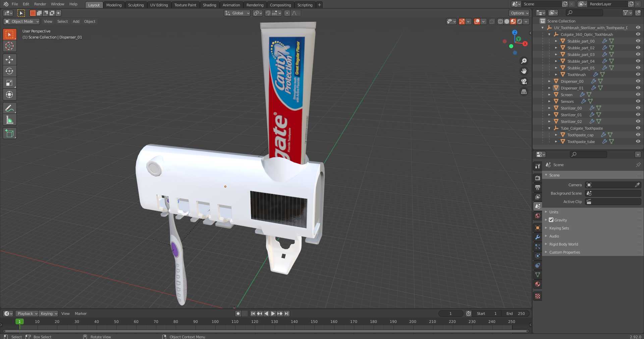Click the zoom viewport magnifier icon

tap(524, 61)
